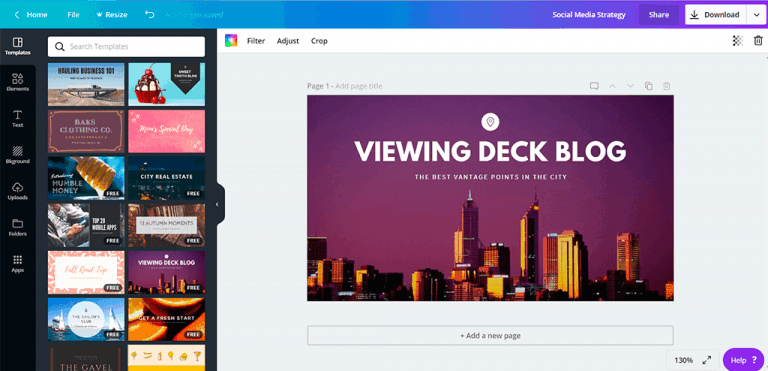Viewport: 768px width, 371px height.
Task: Select The Gavel template
Action: pos(86,358)
